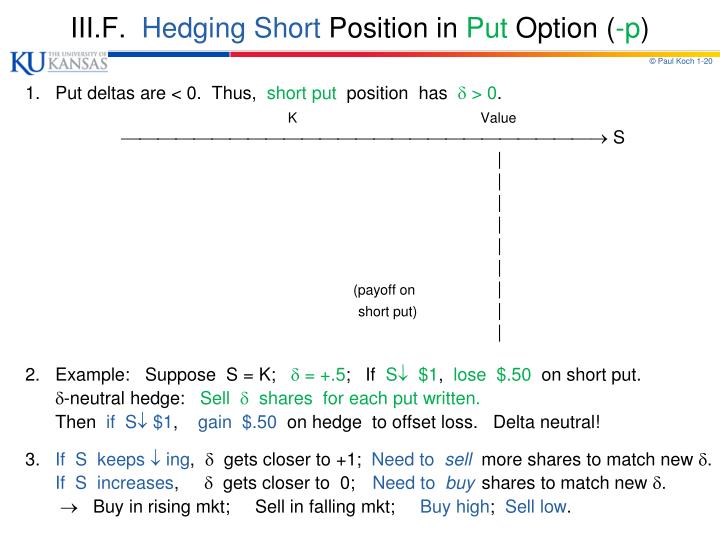Click the 'δ > 0' expression in item 1
The image size is (720, 540).
pyautogui.click(x=477, y=93)
